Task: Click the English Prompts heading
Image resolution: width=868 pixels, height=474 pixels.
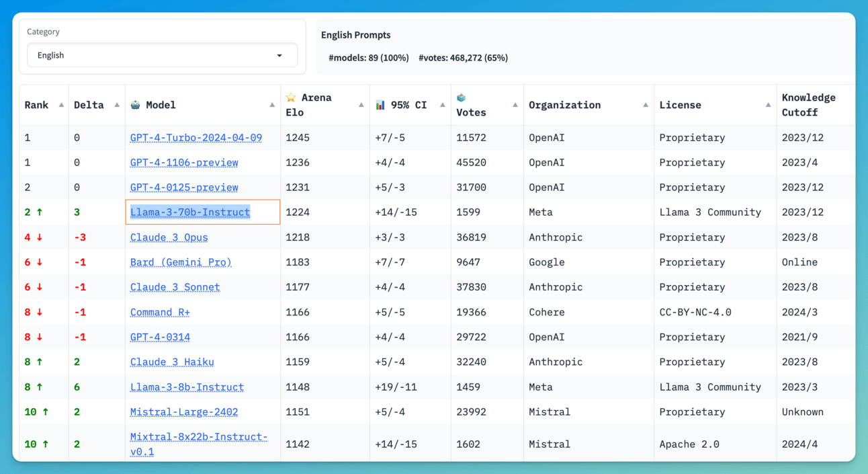Action: pos(355,35)
